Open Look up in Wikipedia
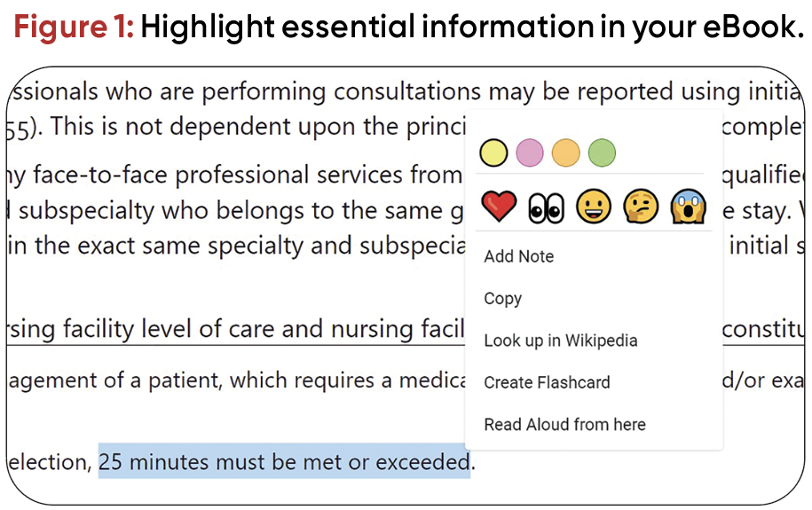Screen dimensions: 812x510 coord(561,341)
